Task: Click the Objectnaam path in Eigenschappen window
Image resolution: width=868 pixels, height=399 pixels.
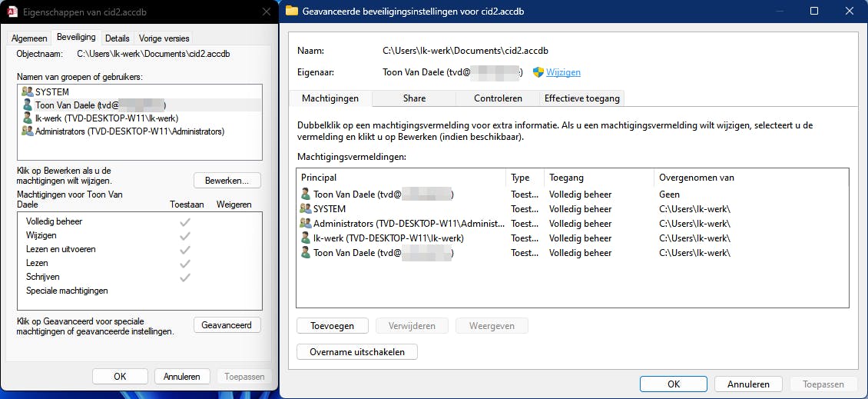Action: pyautogui.click(x=154, y=54)
